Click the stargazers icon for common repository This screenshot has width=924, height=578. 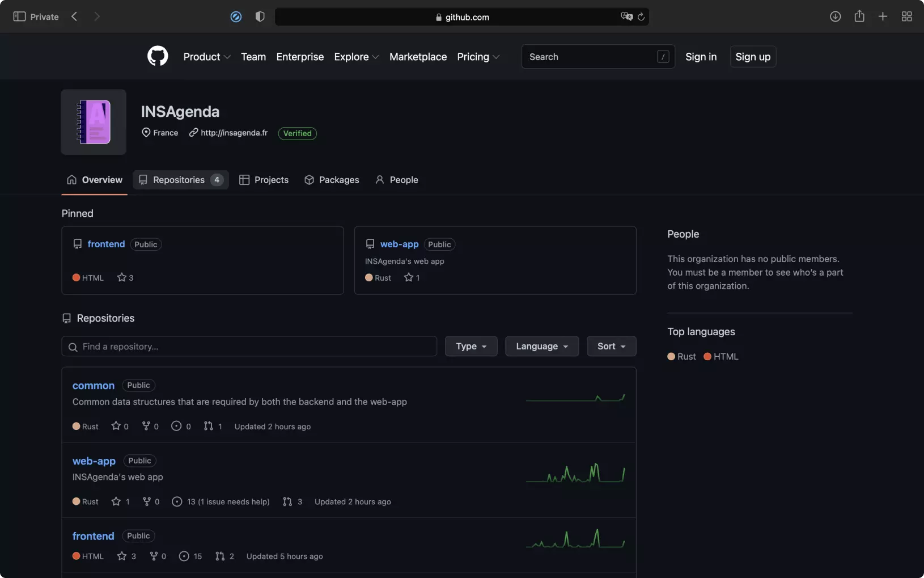click(116, 426)
